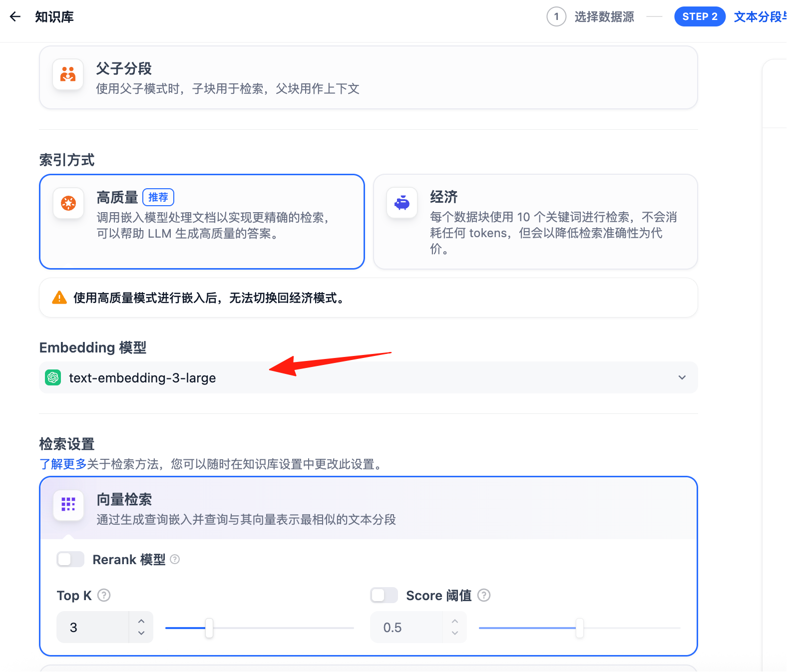Select the 向量检索 retrieval option
The image size is (787, 672).
click(x=369, y=508)
